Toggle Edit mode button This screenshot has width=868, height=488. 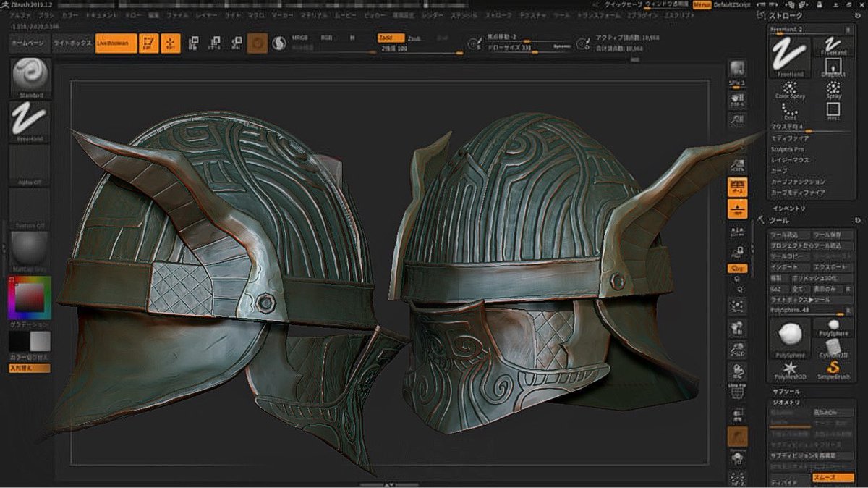point(149,44)
